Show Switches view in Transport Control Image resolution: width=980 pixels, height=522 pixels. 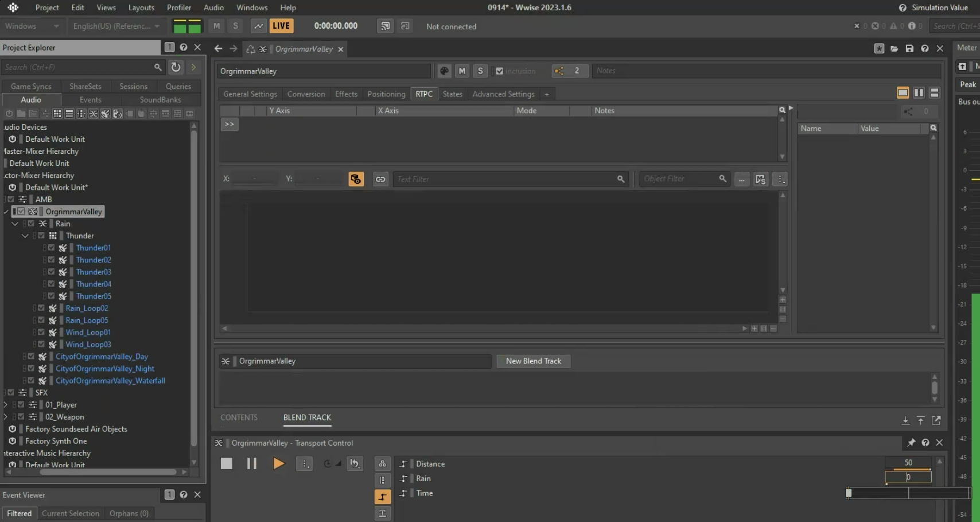click(383, 480)
